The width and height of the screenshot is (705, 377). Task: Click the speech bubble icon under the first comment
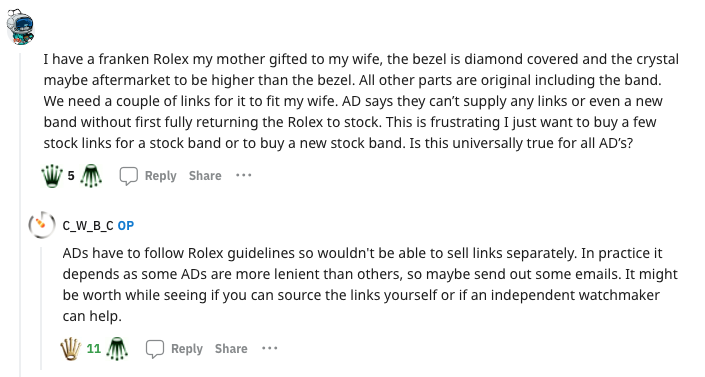[x=128, y=176]
